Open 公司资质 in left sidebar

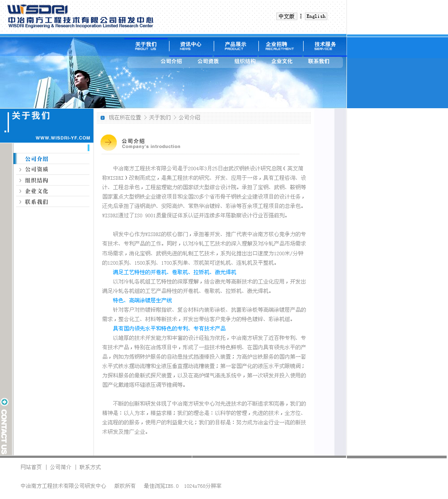(37, 169)
